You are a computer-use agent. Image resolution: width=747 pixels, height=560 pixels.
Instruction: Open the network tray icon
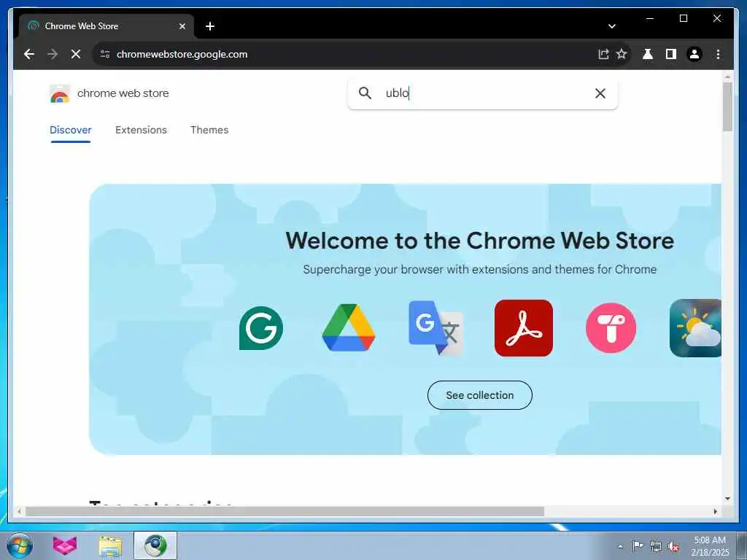pos(656,546)
